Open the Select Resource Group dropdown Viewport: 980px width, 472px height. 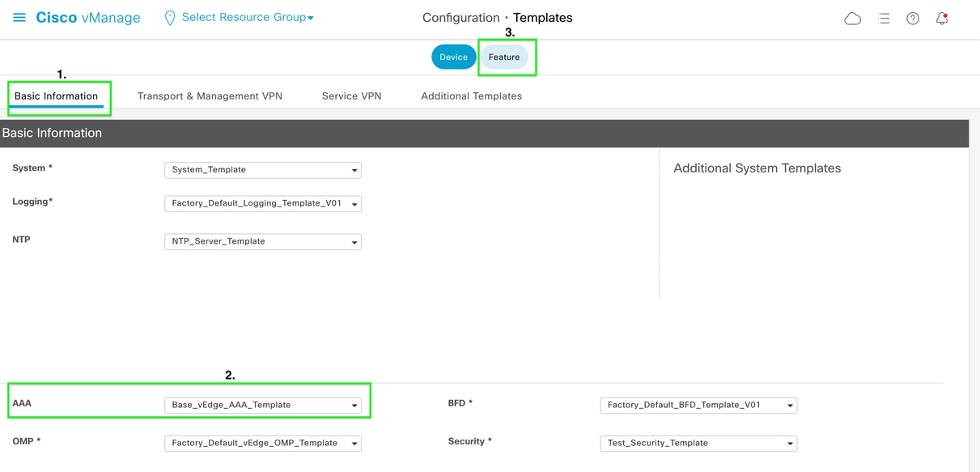(248, 17)
